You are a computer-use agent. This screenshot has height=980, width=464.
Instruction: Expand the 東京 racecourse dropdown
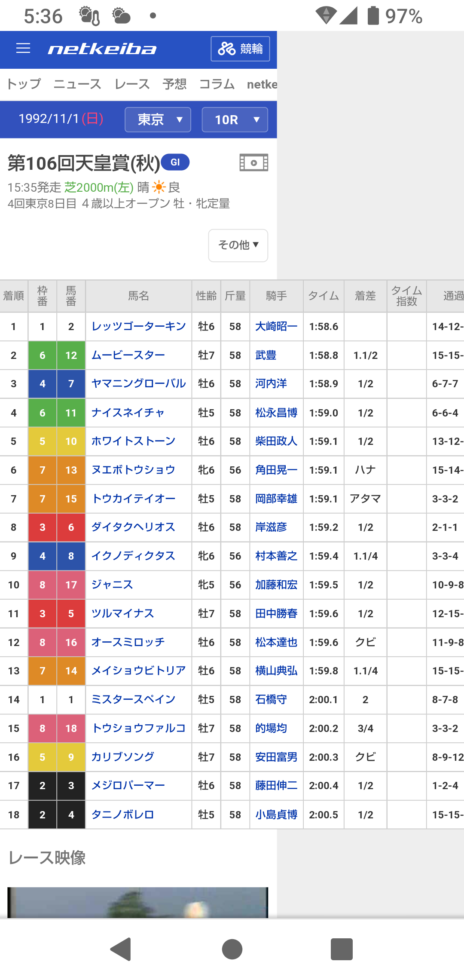[x=158, y=119]
